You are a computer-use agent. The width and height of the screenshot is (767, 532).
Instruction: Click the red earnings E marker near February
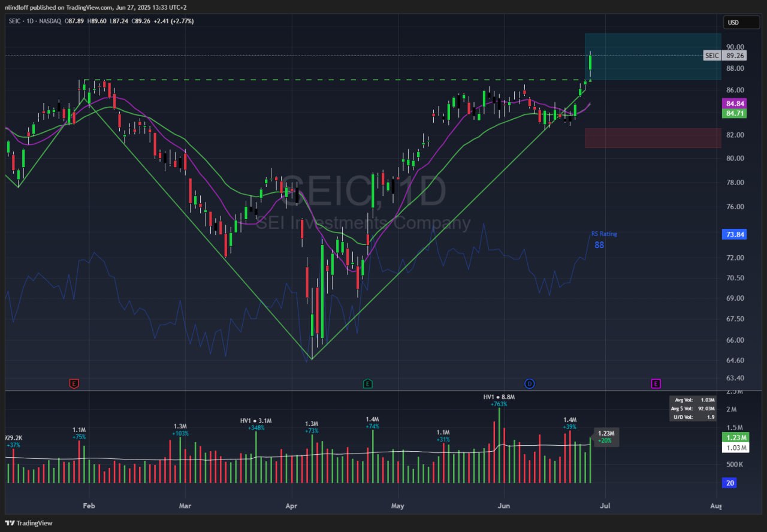point(74,383)
